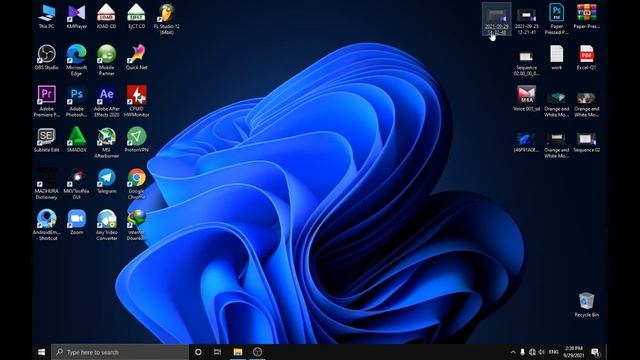Select the Paper Pressed PSD file
The height and width of the screenshot is (360, 640).
pos(556,19)
